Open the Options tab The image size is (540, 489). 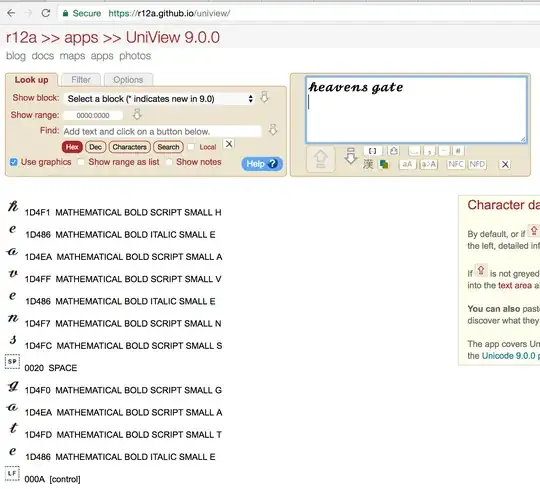(x=128, y=80)
